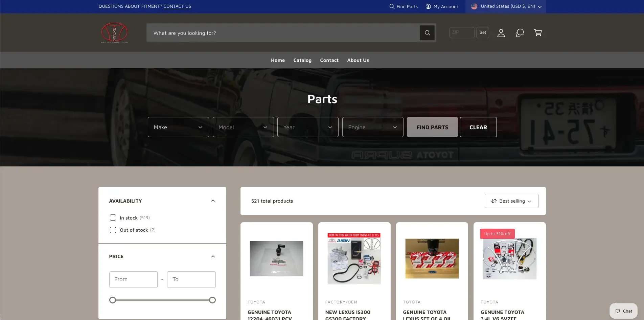Viewport: 644px width, 320px height.
Task: Open the Catalog menu item
Action: point(302,60)
